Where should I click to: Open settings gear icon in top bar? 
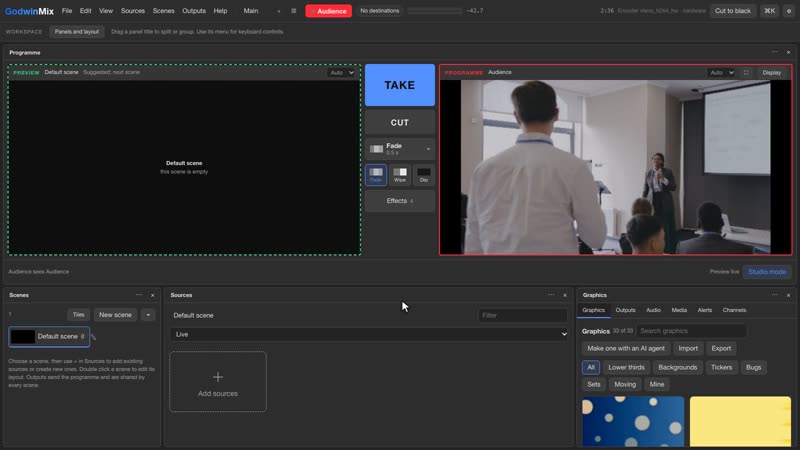coord(789,11)
